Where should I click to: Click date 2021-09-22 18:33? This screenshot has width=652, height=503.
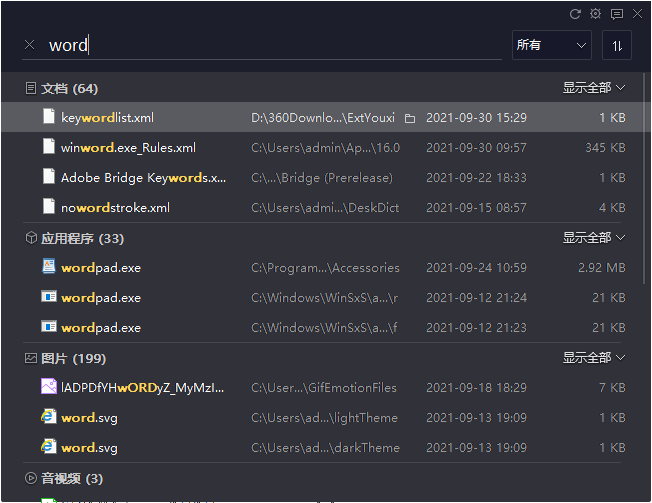(x=477, y=178)
